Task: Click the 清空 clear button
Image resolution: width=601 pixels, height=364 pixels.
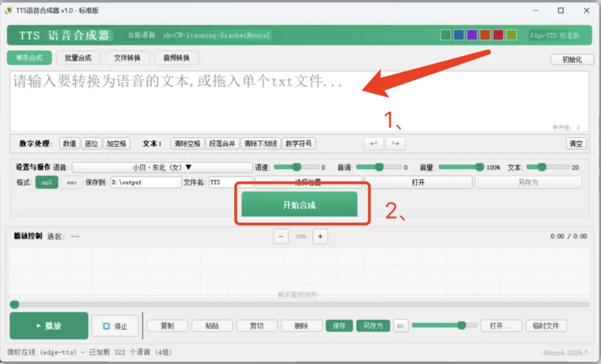Action: 576,144
